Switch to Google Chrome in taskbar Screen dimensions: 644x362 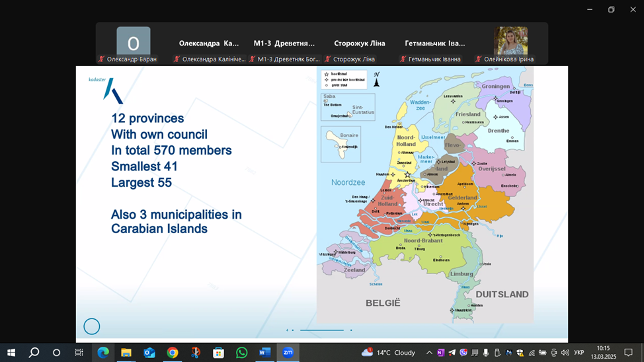click(x=173, y=353)
